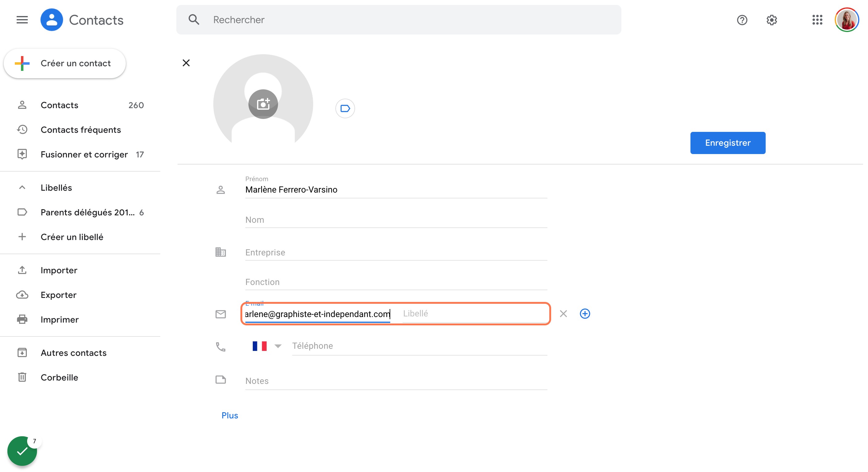
Task: Click the label tag icon beside photo
Action: point(345,108)
